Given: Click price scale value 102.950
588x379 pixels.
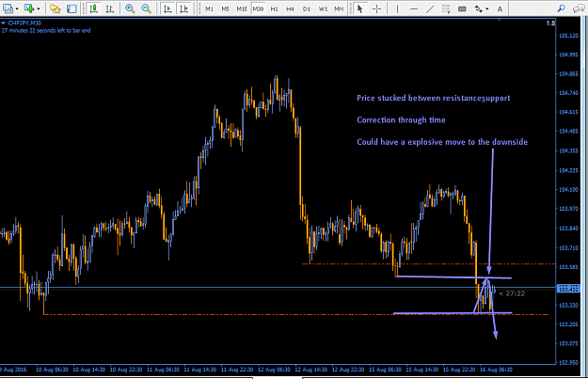Looking at the screenshot, I should pos(568,362).
